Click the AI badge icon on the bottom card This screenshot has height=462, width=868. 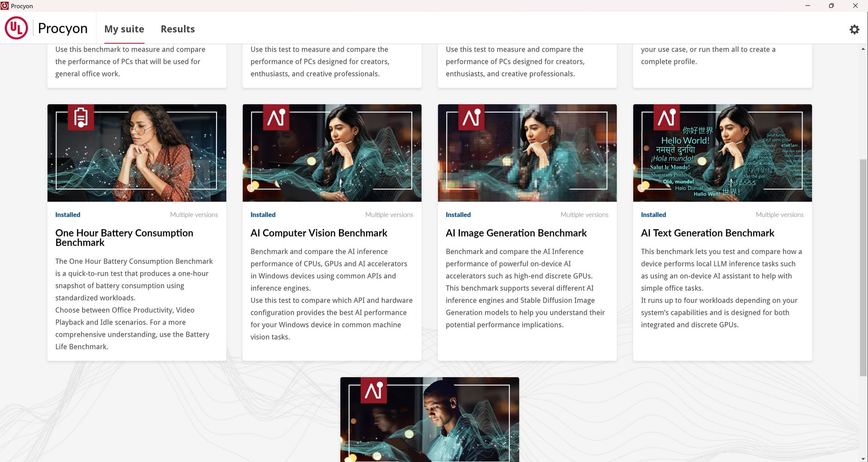tap(374, 390)
